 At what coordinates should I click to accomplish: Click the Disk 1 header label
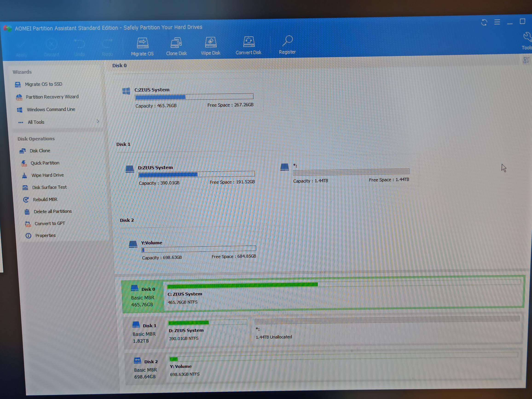[x=123, y=144]
